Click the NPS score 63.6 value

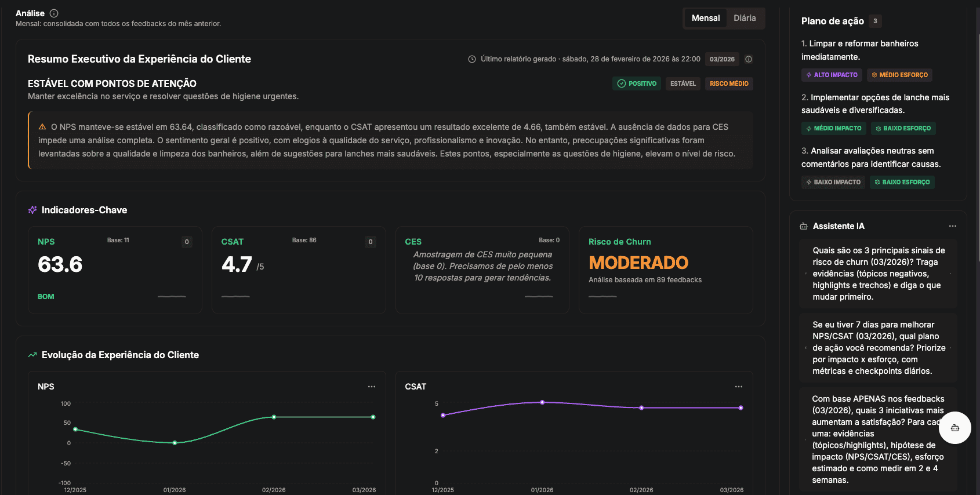(60, 264)
